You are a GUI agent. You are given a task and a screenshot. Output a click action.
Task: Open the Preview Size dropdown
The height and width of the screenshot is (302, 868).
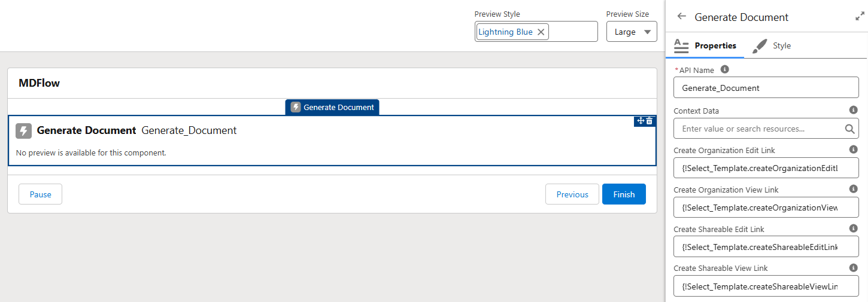pyautogui.click(x=632, y=32)
